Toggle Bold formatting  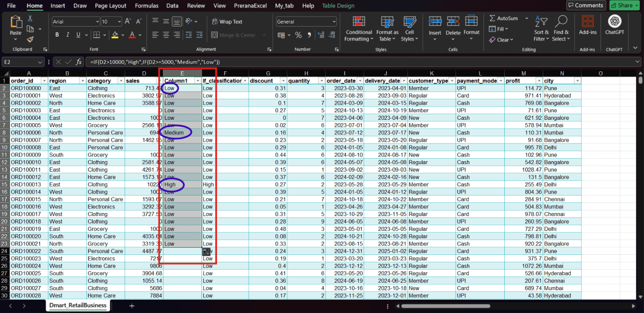point(57,35)
